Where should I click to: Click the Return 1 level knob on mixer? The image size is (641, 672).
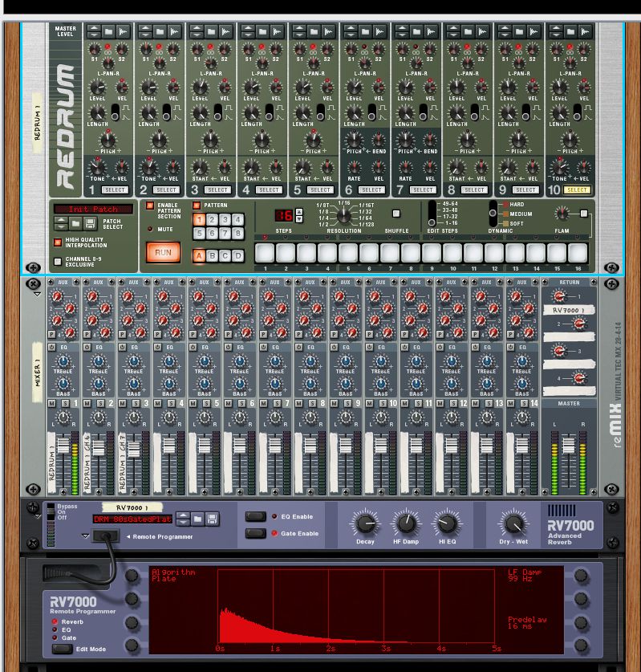coord(559,295)
